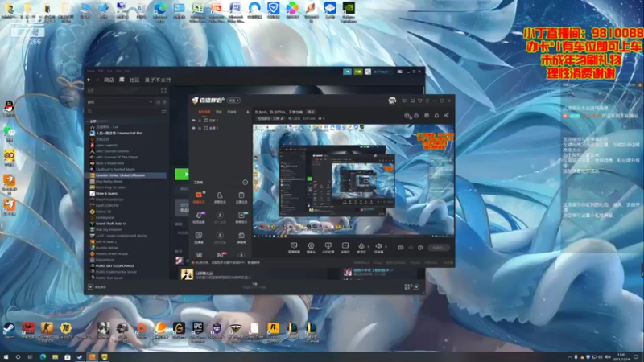This screenshot has width=644, height=362.
Task: Click the share icon in streaming header
Action: (x=447, y=115)
